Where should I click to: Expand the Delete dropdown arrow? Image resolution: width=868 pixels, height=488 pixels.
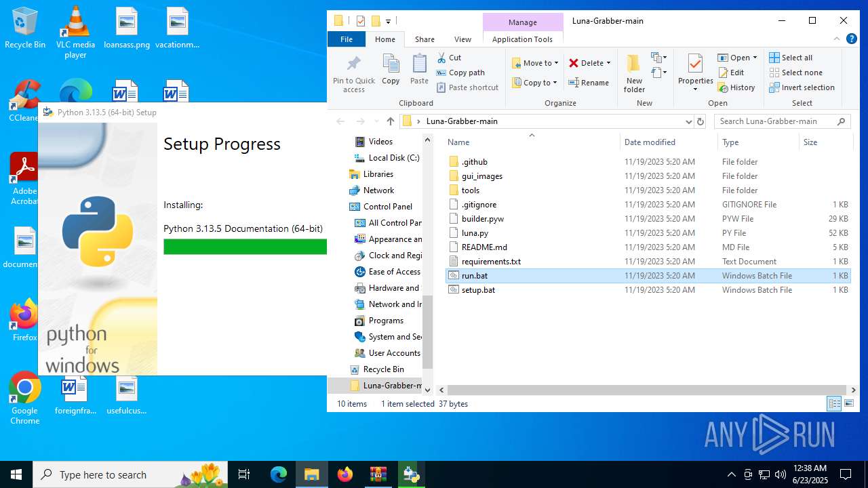pos(608,63)
